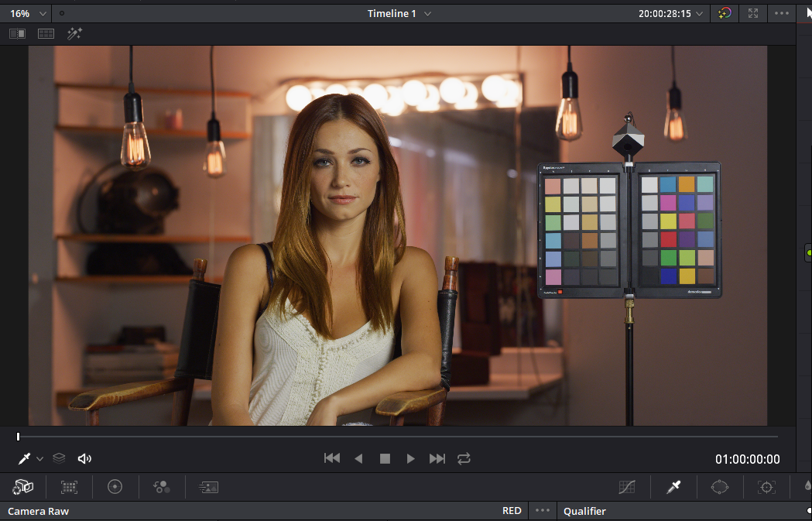Screen dimensions: 812x521
Task: Open the Power Window palette
Action: point(720,487)
